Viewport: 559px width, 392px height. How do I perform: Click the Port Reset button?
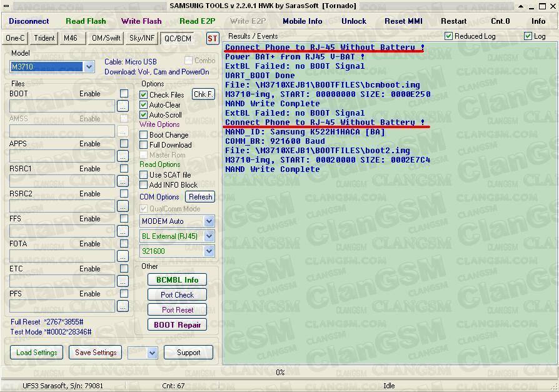tap(177, 309)
